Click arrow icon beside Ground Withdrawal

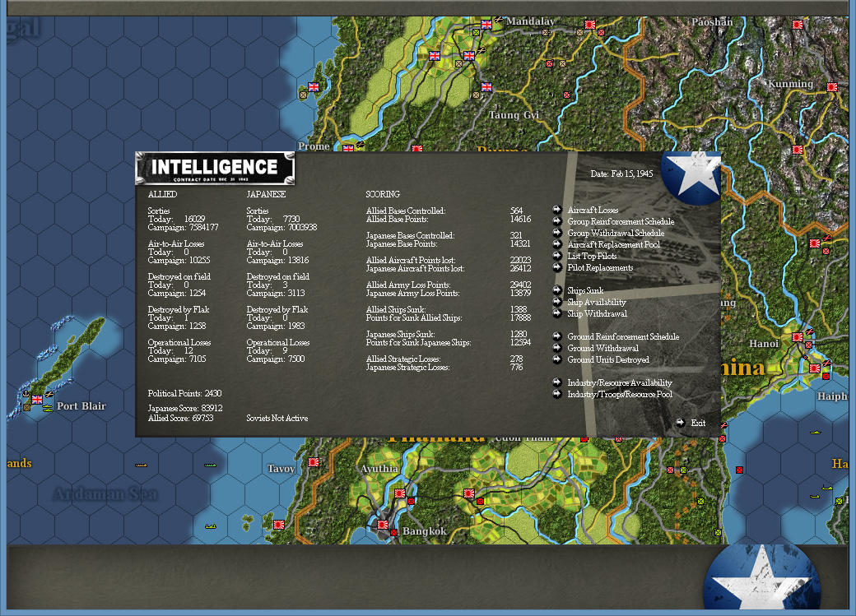pyautogui.click(x=557, y=348)
